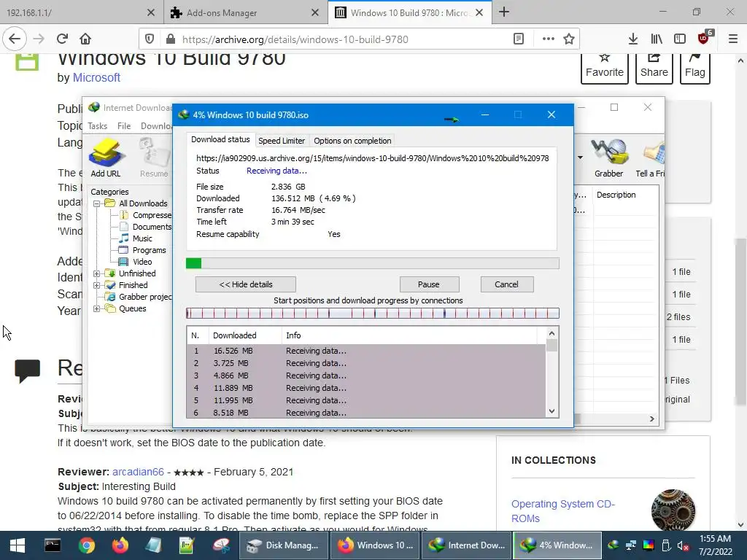Switch to the Speed Limiter tab
The image size is (747, 560).
[x=281, y=141]
